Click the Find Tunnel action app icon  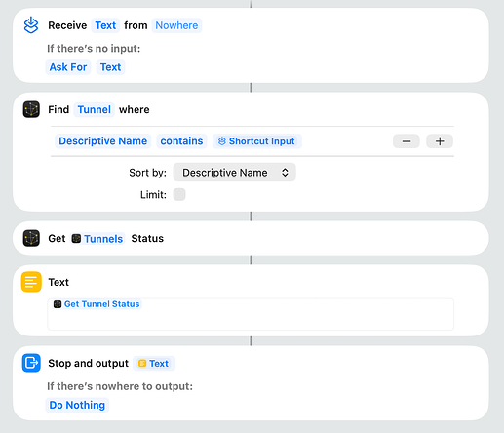(31, 109)
